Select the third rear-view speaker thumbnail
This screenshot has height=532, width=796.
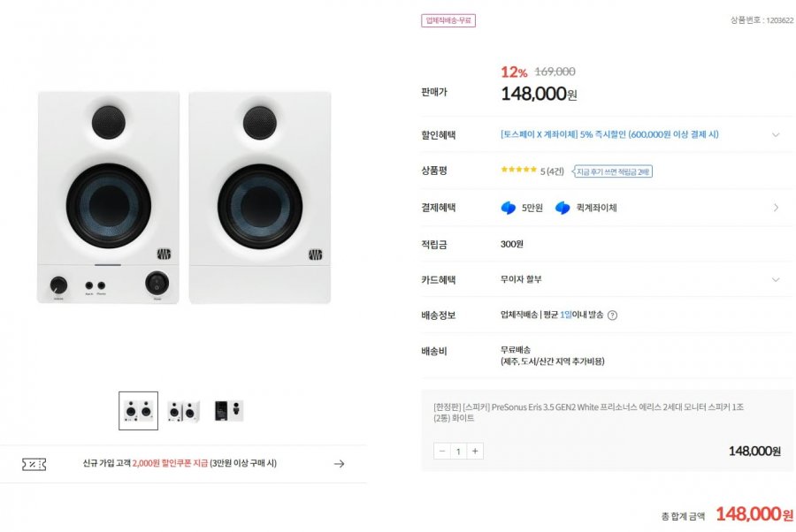coord(228,411)
